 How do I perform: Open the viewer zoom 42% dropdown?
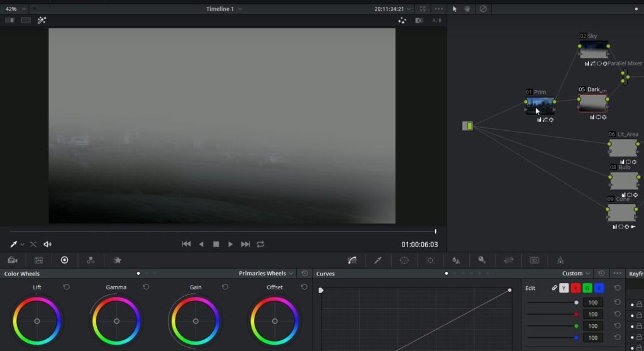pos(16,9)
